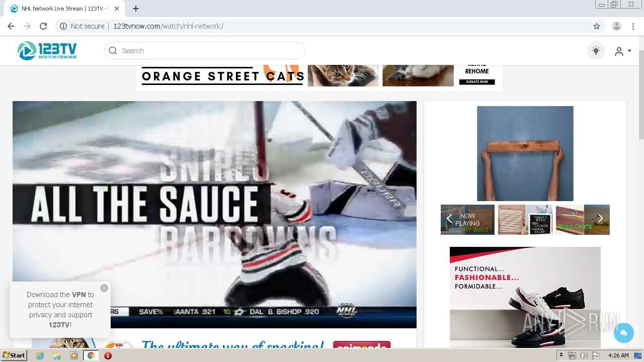The width and height of the screenshot is (644, 362).
Task: Go back in browser history
Action: [11, 26]
